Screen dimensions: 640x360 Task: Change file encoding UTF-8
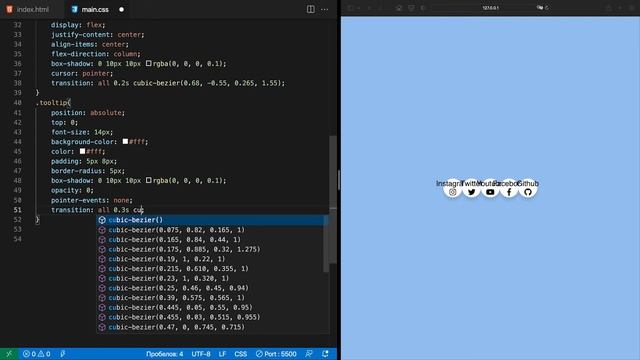(x=201, y=354)
